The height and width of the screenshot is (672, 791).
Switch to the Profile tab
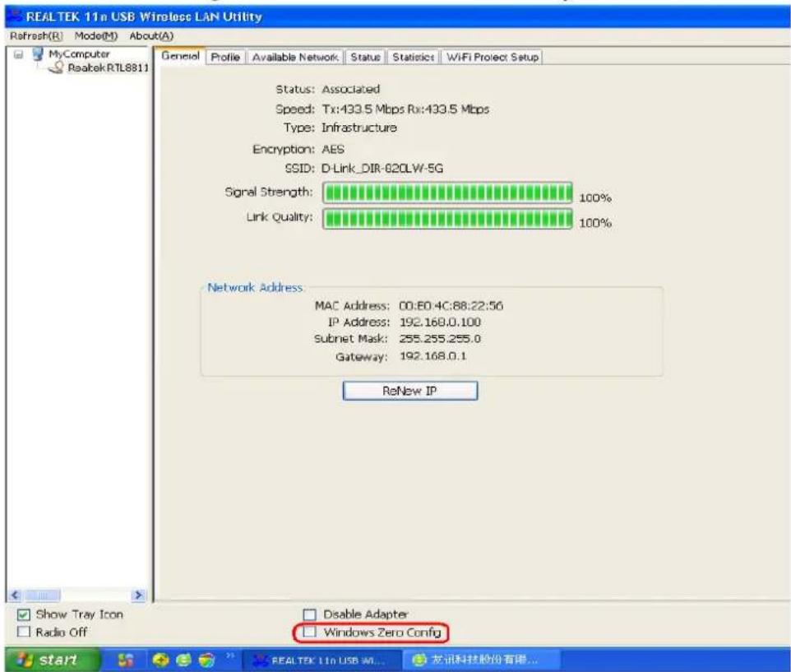click(x=225, y=57)
